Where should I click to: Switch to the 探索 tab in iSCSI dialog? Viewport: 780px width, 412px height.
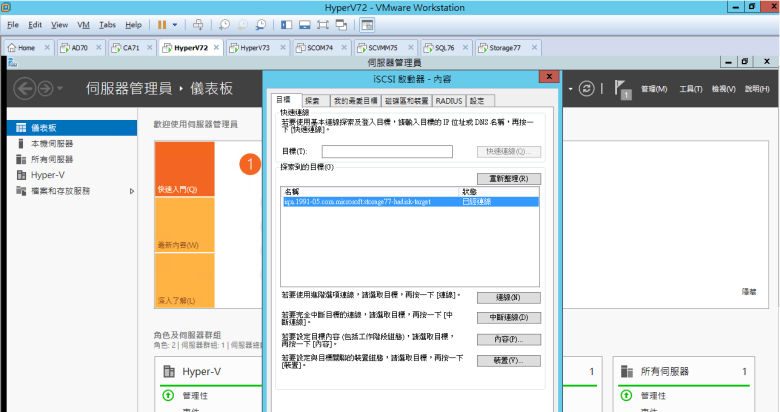313,101
